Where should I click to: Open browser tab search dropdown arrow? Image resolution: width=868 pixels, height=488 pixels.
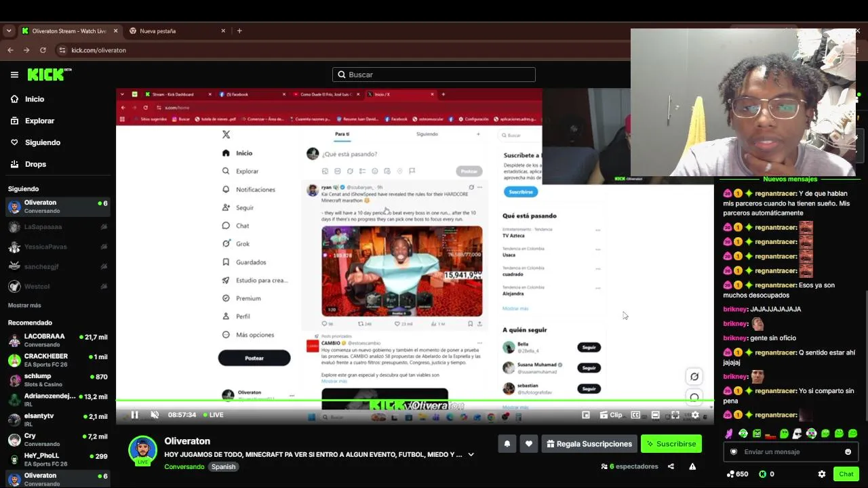9,30
